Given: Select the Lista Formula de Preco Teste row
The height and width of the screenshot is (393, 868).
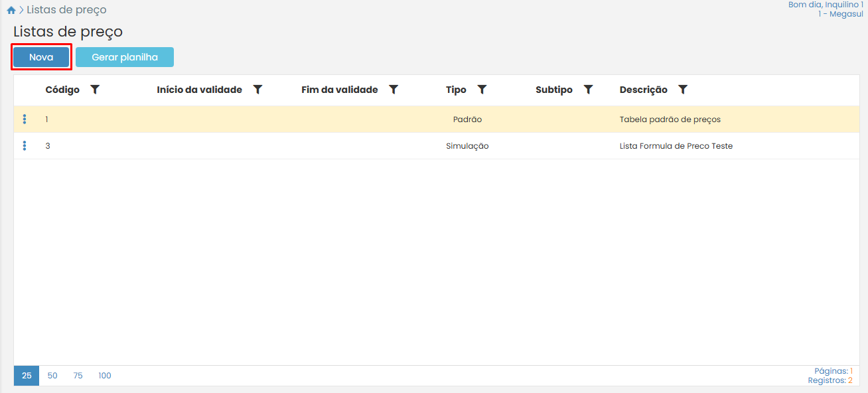Looking at the screenshot, I should coord(676,146).
